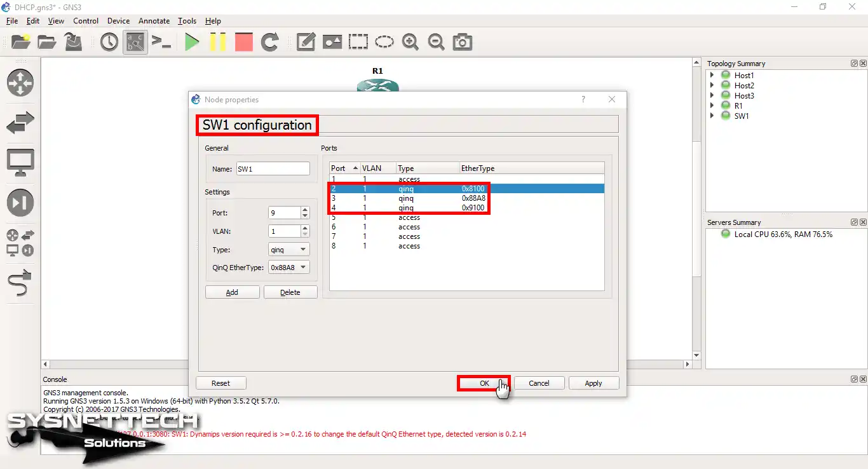The width and height of the screenshot is (868, 469).
Task: Click the Zoom in magnifier icon
Action: click(x=410, y=43)
